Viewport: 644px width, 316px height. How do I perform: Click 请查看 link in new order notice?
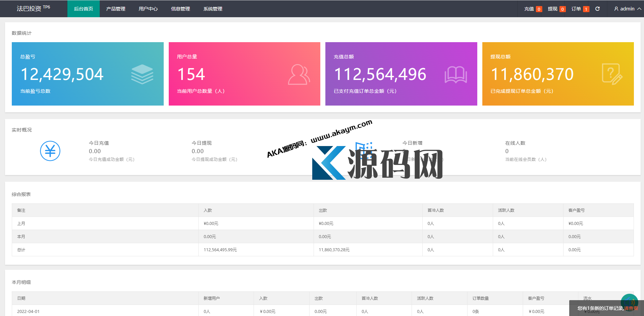pyautogui.click(x=631, y=308)
